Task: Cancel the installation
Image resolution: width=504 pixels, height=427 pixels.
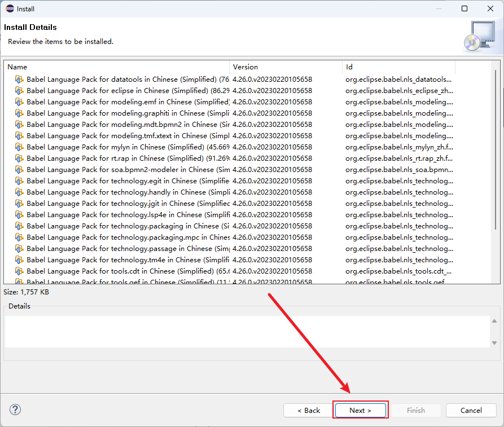Action: (471, 410)
